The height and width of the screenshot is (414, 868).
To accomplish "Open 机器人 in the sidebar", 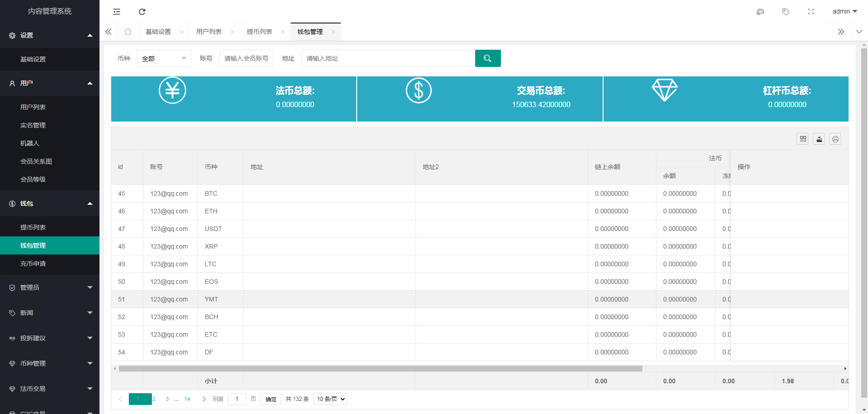I will point(50,143).
